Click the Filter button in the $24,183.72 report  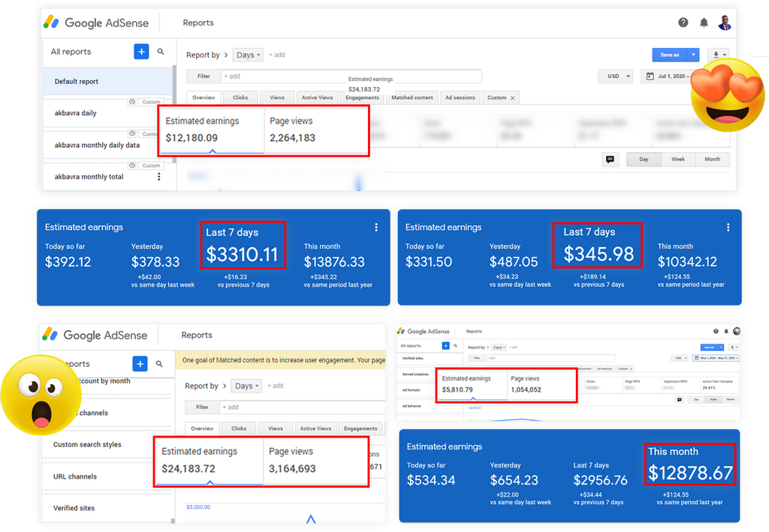click(202, 407)
